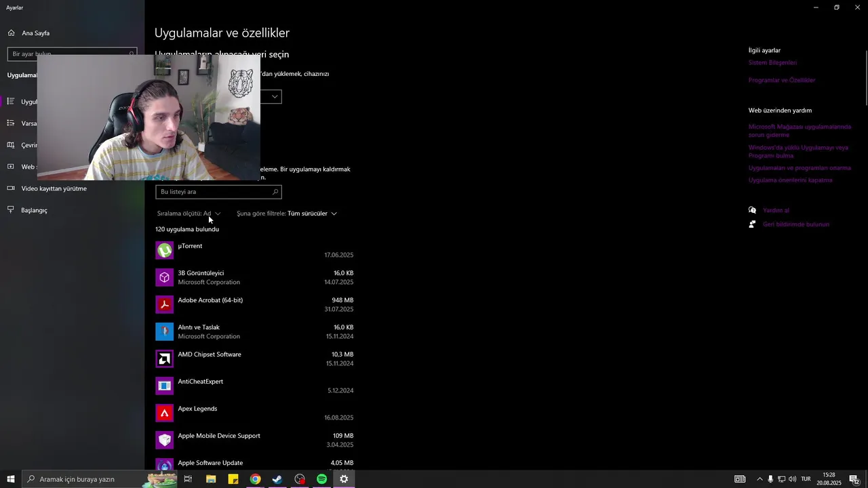Viewport: 868px width, 488px height.
Task: Click the TUR language indicator
Action: pos(806,479)
